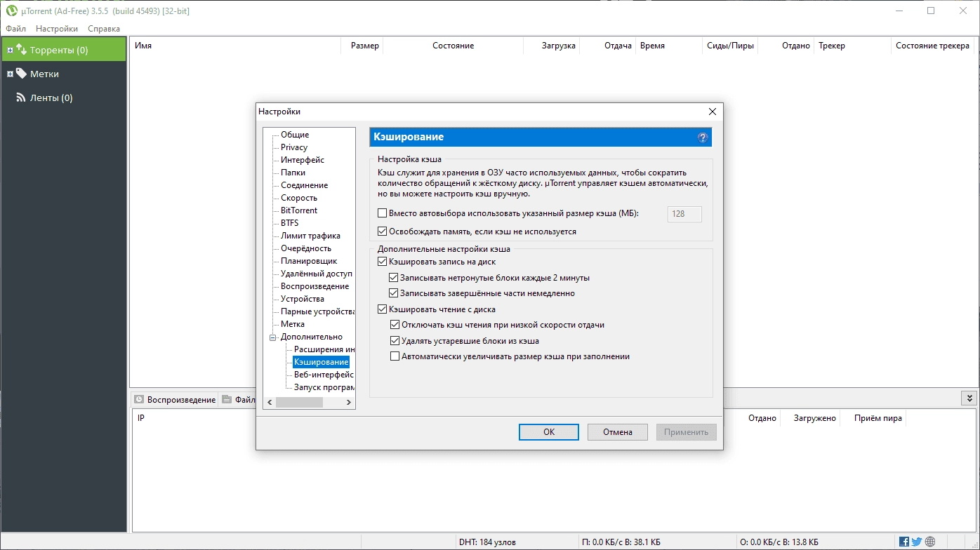Select Общие in settings tree
Screen dimensions: 980x550
point(295,135)
